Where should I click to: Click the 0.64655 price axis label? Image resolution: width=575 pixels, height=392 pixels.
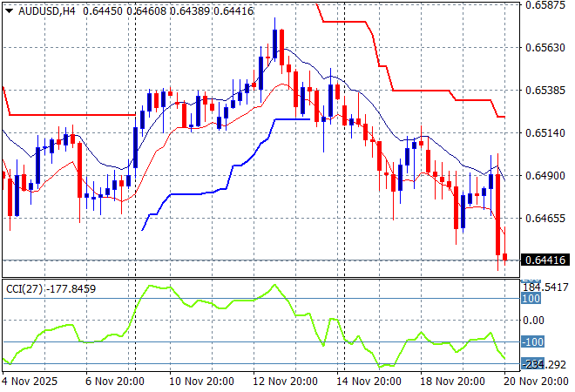[545, 218]
